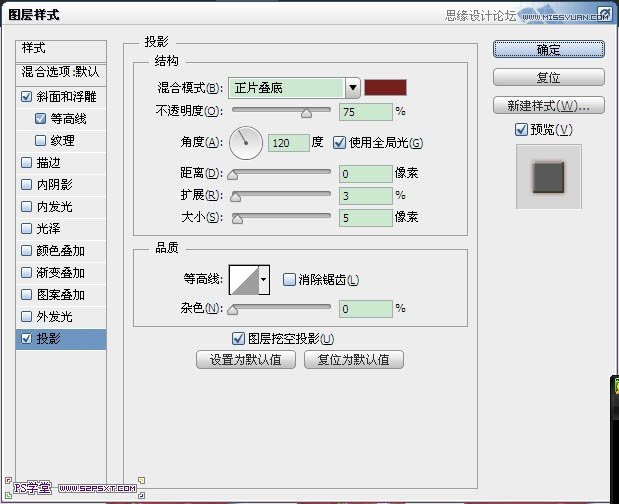This screenshot has width=619, height=504.
Task: Click the 不透明度 opacity slider handle
Action: coord(306,114)
